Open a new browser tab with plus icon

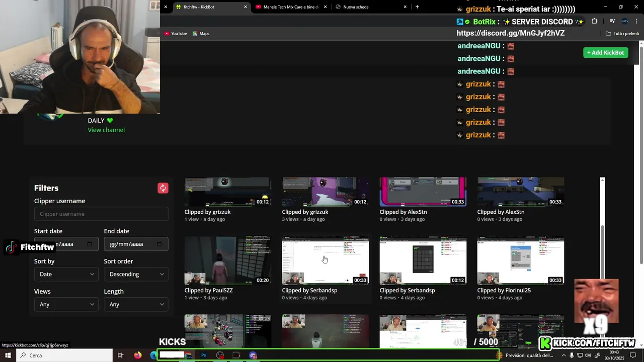point(417,7)
